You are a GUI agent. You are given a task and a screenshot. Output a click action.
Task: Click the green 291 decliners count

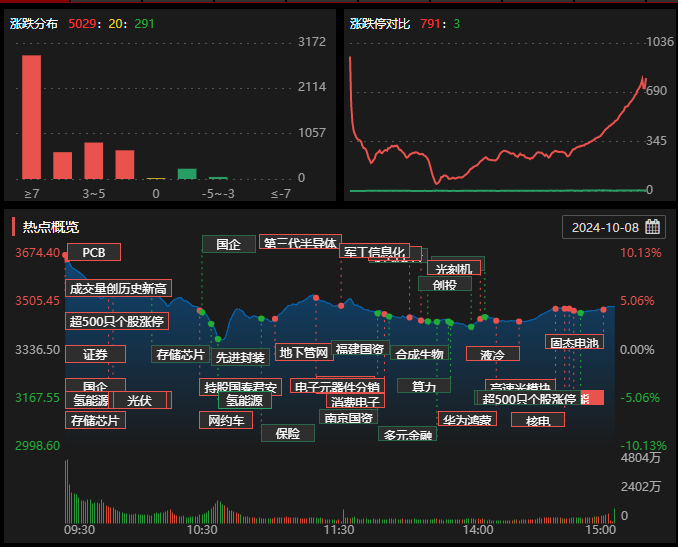144,23
